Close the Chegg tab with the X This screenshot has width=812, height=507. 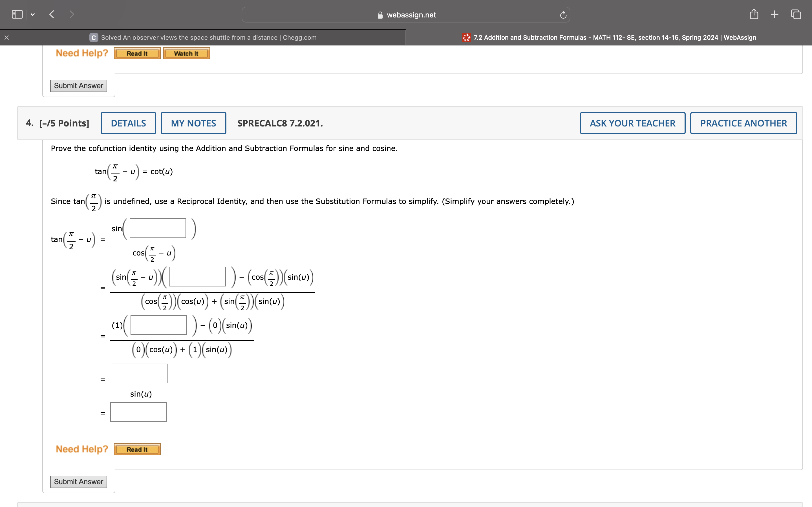6,37
